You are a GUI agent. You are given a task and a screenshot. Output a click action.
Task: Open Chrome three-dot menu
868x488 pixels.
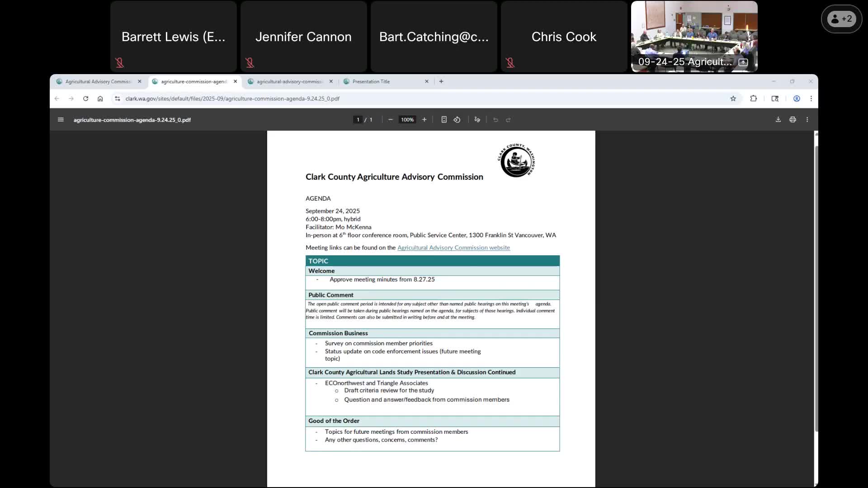click(811, 99)
